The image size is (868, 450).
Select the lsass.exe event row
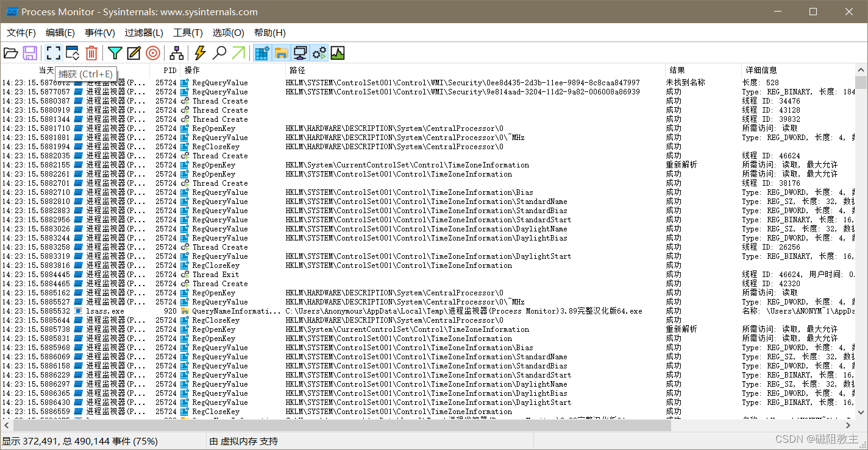(x=366, y=311)
